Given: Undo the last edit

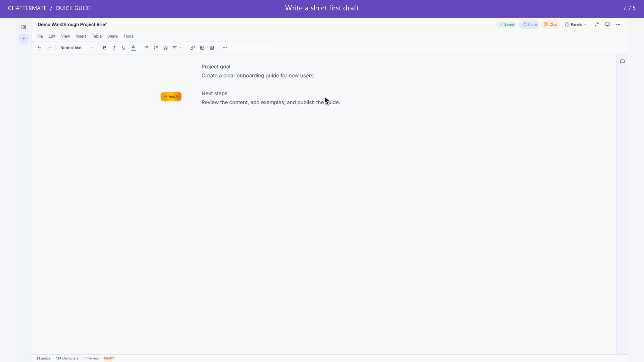Looking at the screenshot, I should 40,48.
